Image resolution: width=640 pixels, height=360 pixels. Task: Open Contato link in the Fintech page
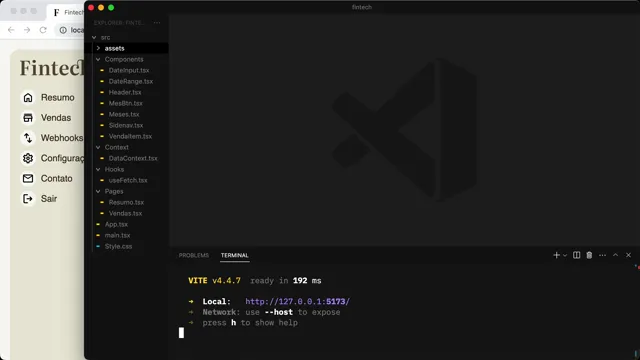56,178
